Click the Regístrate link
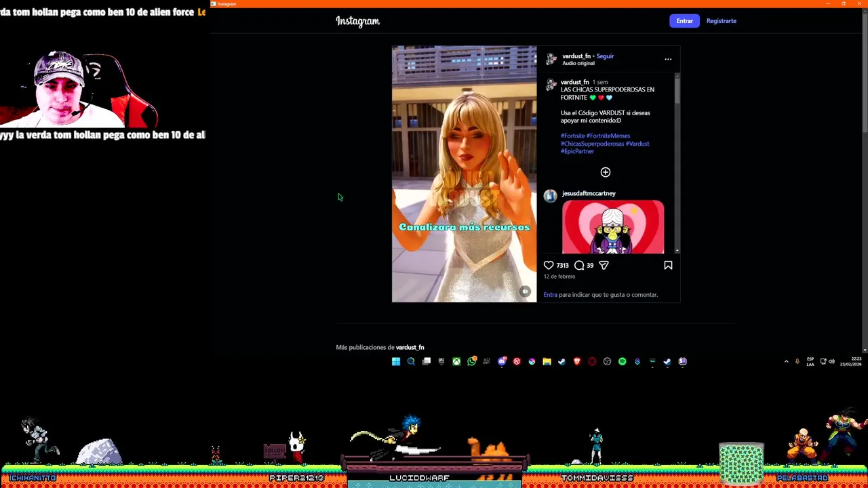The height and width of the screenshot is (488, 868). tap(721, 21)
